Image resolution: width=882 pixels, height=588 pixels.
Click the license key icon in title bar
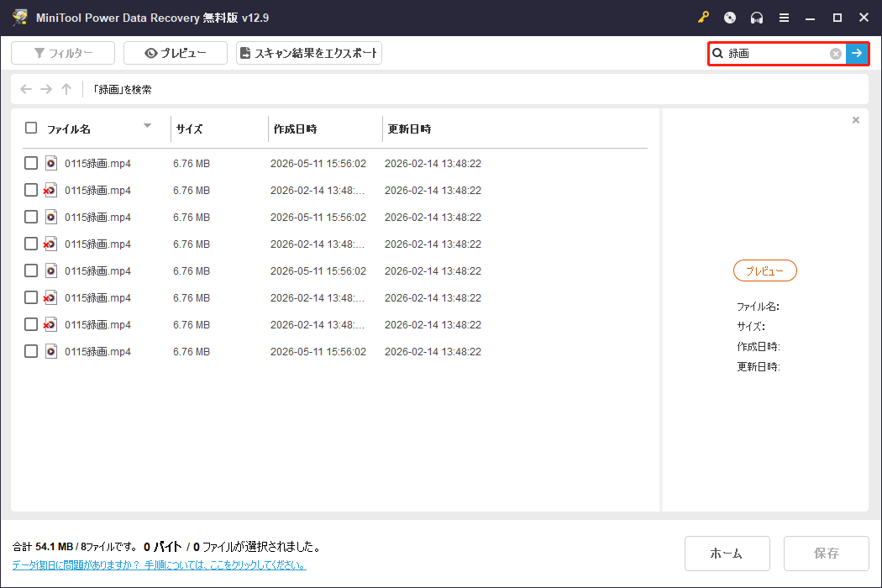(703, 18)
